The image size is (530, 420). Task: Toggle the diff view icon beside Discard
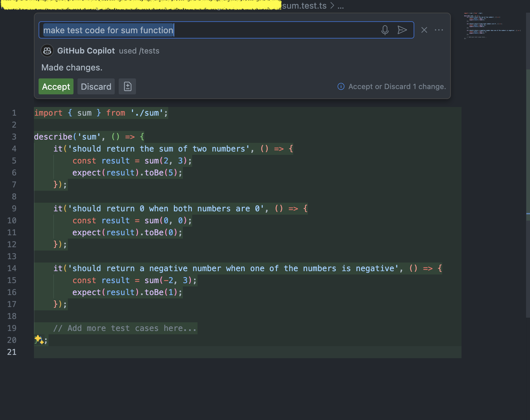pyautogui.click(x=128, y=87)
